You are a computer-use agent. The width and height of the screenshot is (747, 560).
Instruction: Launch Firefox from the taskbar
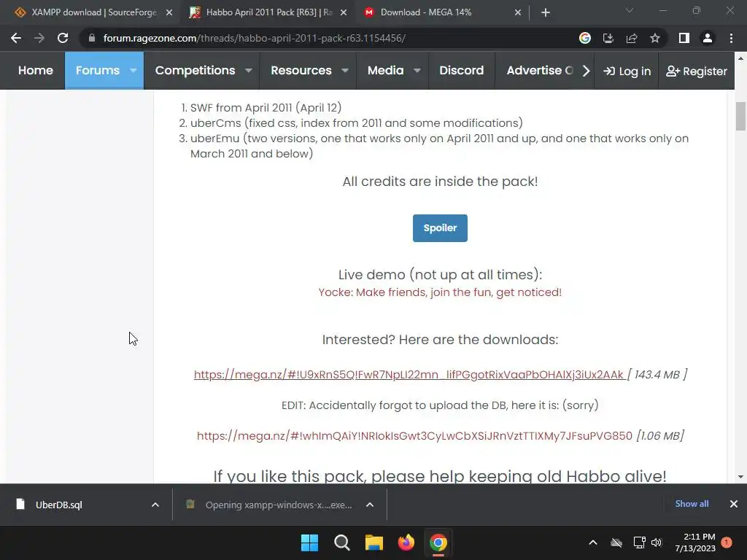click(406, 542)
